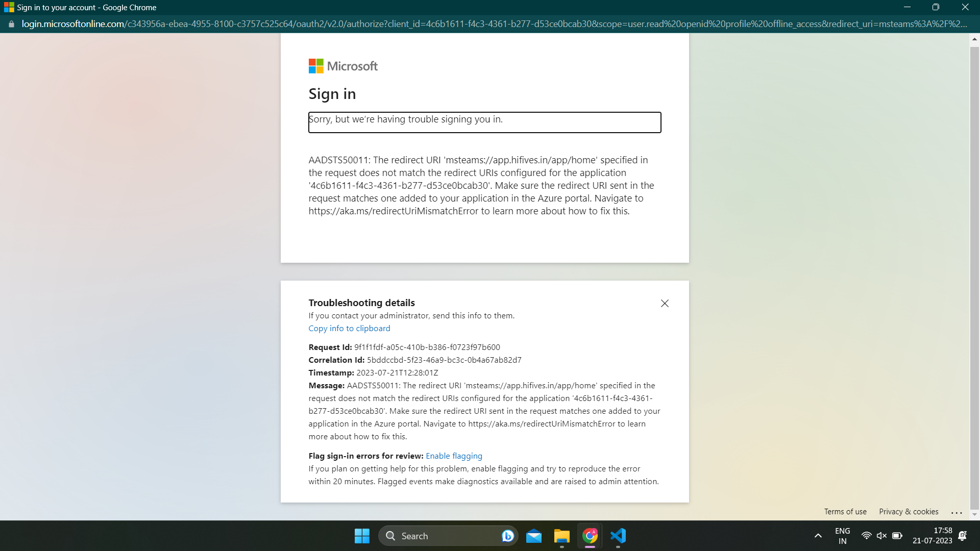This screenshot has width=980, height=551.
Task: Dismiss the Troubleshooting details panel
Action: click(664, 303)
